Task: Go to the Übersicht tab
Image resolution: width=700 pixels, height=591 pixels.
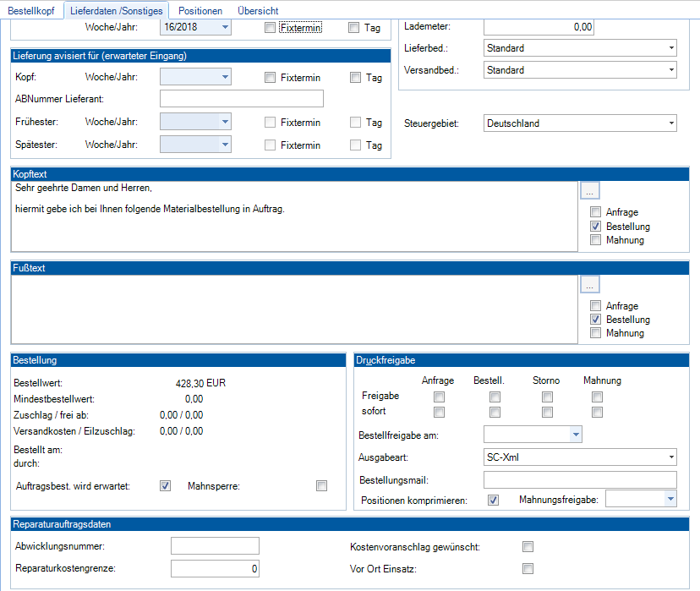Action: [x=258, y=11]
